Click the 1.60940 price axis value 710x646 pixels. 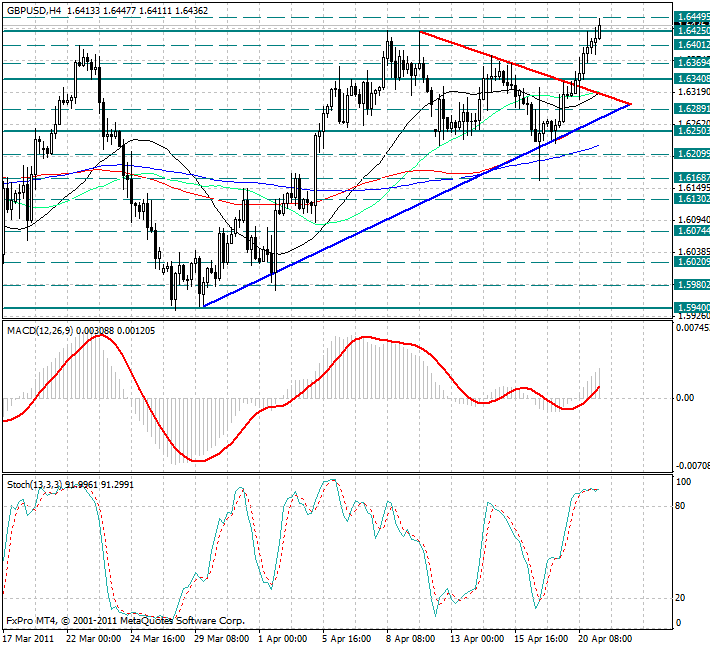pyautogui.click(x=693, y=220)
